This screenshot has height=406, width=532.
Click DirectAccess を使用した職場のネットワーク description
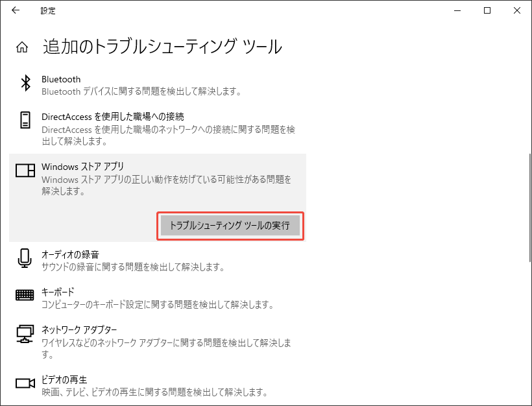click(168, 136)
